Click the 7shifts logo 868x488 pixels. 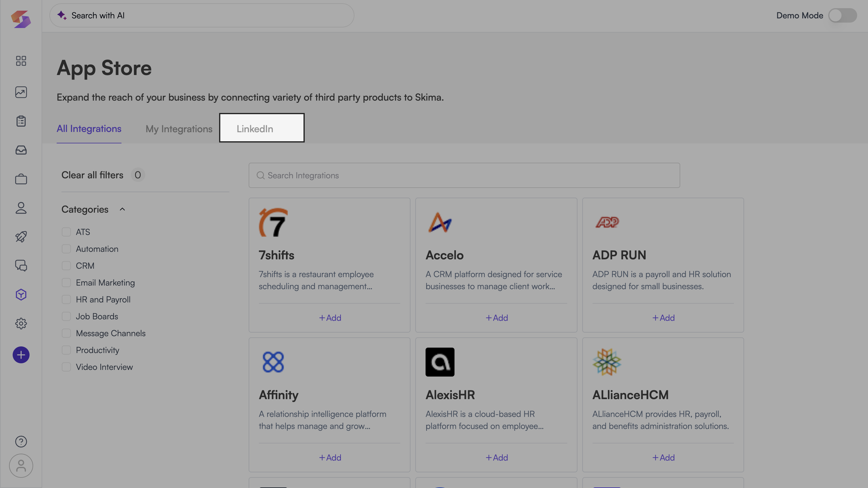(x=273, y=222)
